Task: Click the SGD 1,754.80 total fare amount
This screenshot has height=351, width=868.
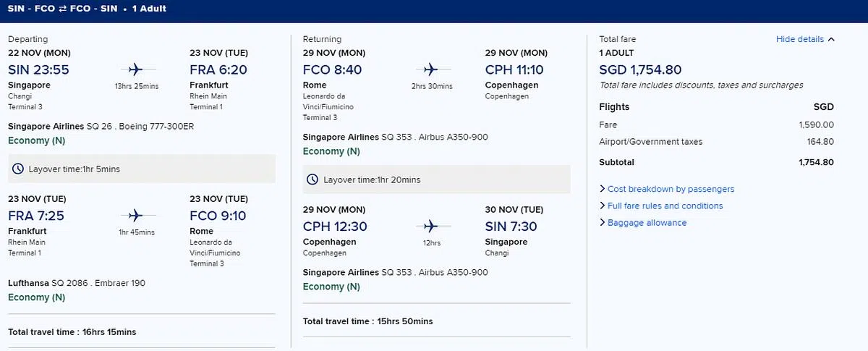Action: click(x=640, y=70)
